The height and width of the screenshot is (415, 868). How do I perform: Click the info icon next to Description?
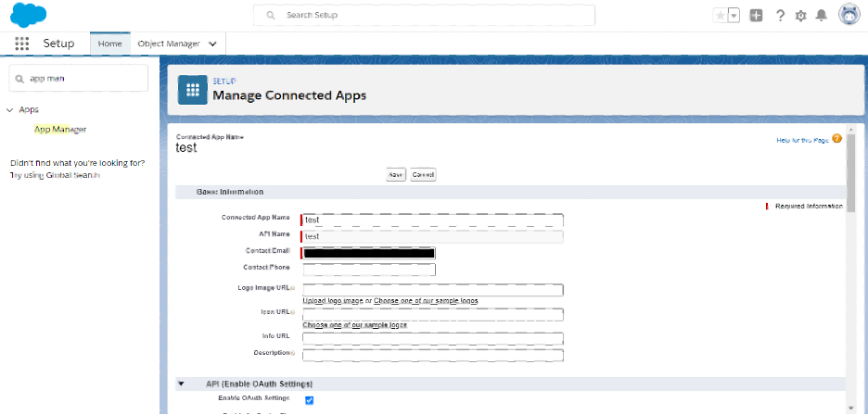pos(293,353)
